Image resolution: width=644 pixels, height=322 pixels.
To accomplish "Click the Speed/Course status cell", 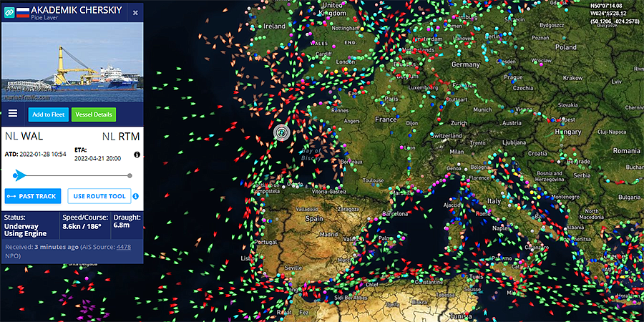I will pos(85,225).
